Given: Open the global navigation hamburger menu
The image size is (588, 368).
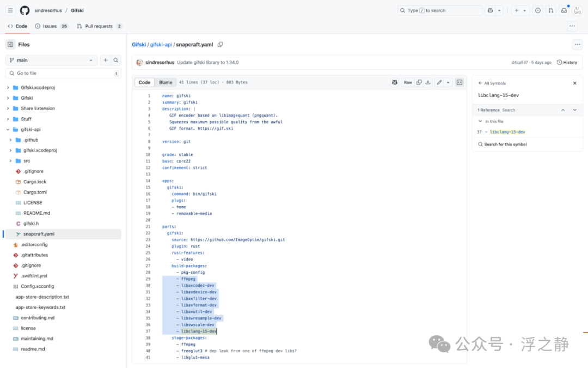Looking at the screenshot, I should pyautogui.click(x=10, y=10).
